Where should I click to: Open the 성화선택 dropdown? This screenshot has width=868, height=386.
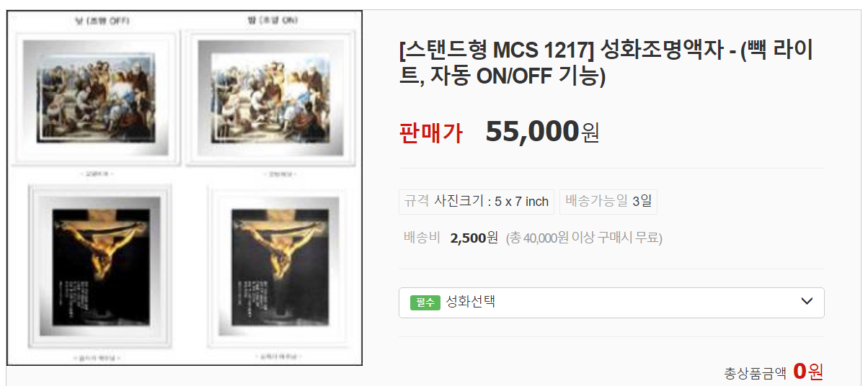[611, 302]
